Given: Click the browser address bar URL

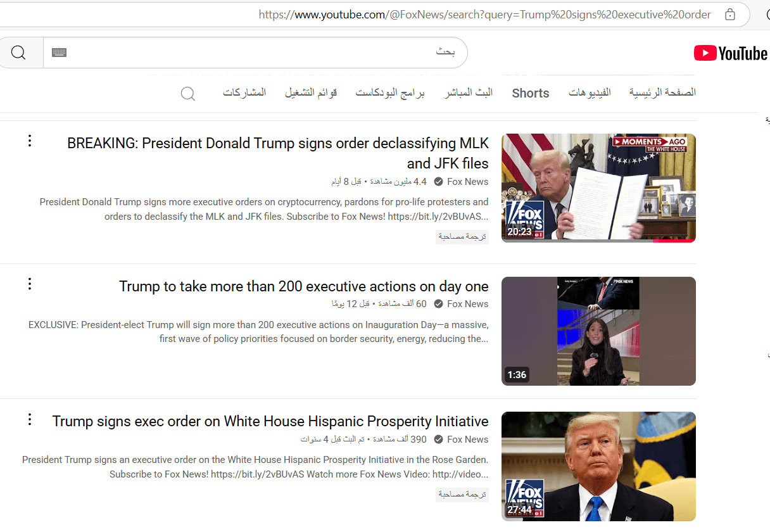Looking at the screenshot, I should [484, 15].
